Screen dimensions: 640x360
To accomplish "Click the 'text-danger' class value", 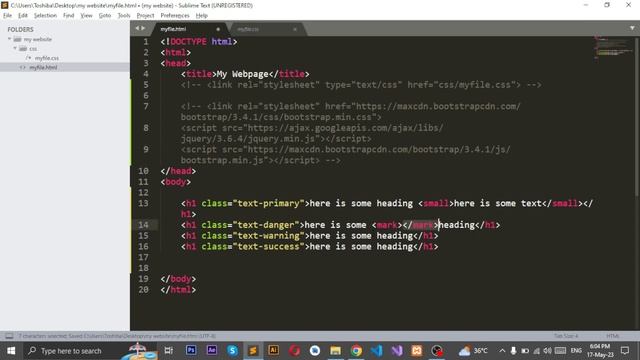I will pyautogui.click(x=266, y=225).
